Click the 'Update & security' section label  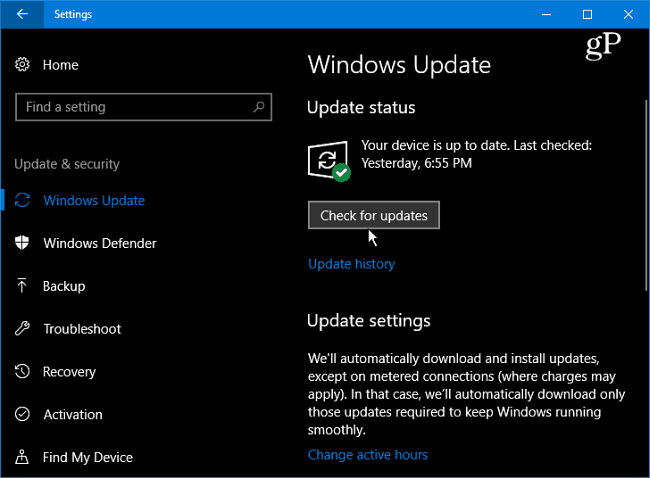(x=67, y=164)
